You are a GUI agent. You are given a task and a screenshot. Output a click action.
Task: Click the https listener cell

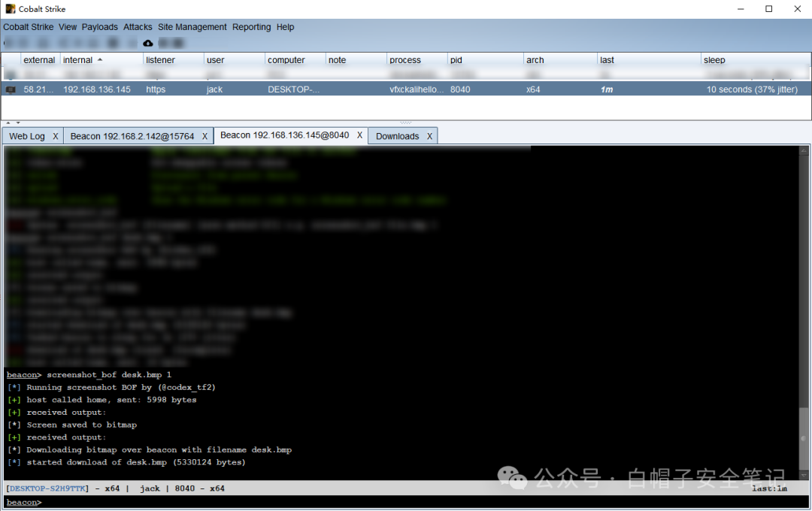pyautogui.click(x=156, y=89)
